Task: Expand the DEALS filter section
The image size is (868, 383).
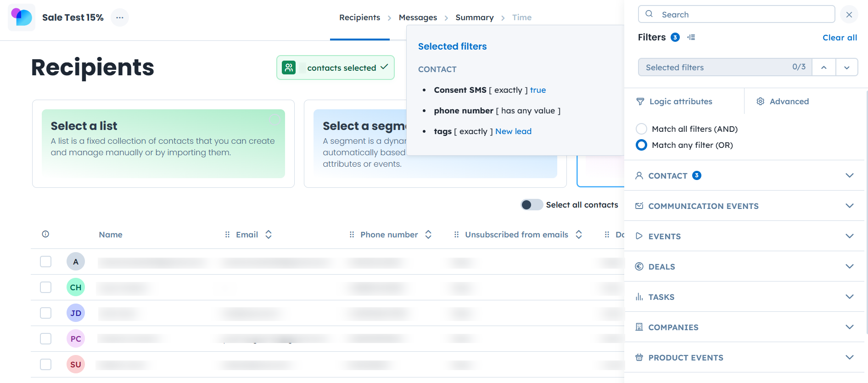Action: click(x=850, y=266)
